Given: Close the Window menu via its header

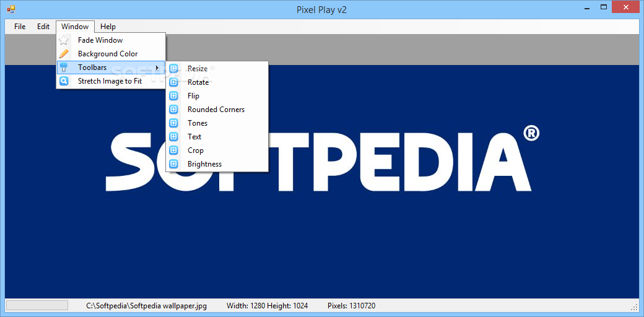Looking at the screenshot, I should click(75, 27).
